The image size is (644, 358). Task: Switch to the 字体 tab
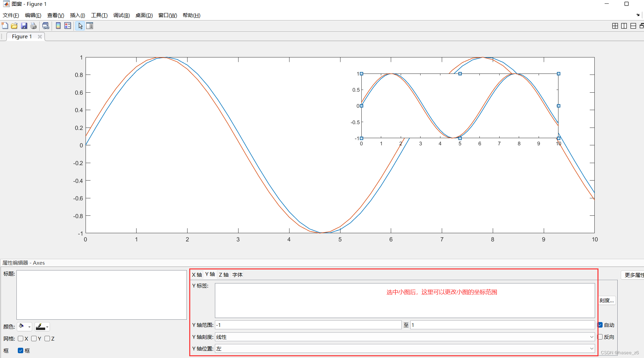coord(237,275)
